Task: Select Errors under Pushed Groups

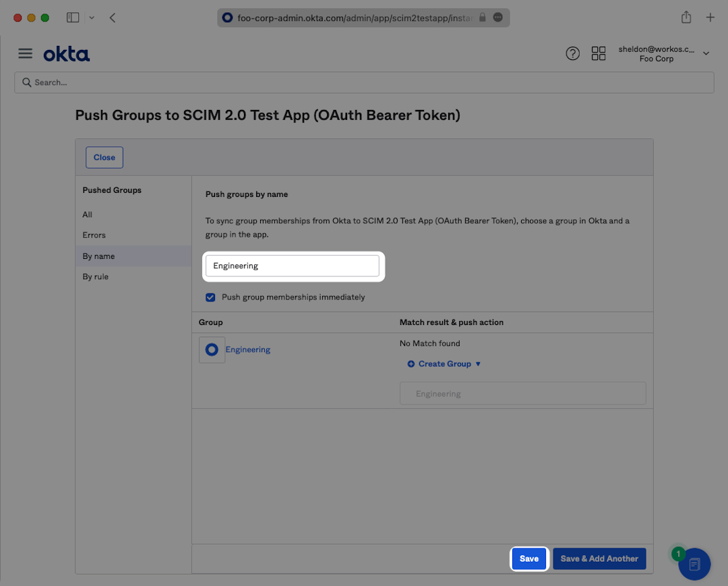Action: (94, 235)
